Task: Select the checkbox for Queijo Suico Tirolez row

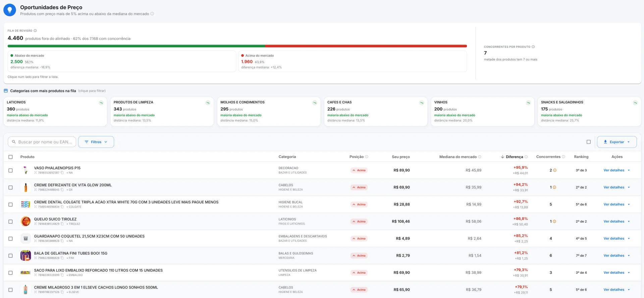Action: click(x=10, y=221)
